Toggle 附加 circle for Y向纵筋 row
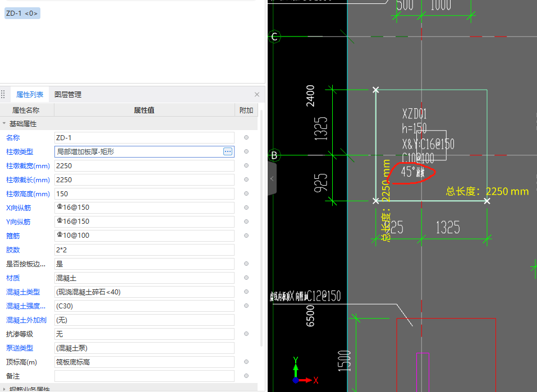 246,222
